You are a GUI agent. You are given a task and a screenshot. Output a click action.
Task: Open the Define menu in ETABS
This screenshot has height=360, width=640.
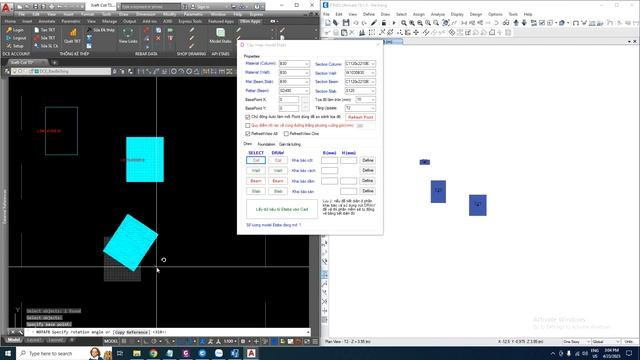click(x=369, y=14)
